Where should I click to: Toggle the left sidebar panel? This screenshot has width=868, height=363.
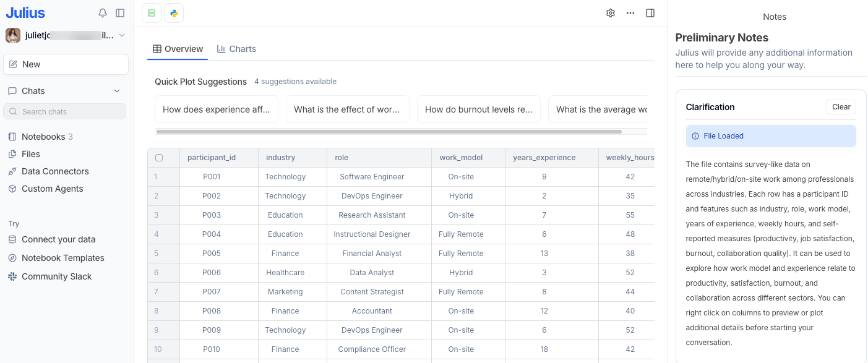(x=120, y=12)
